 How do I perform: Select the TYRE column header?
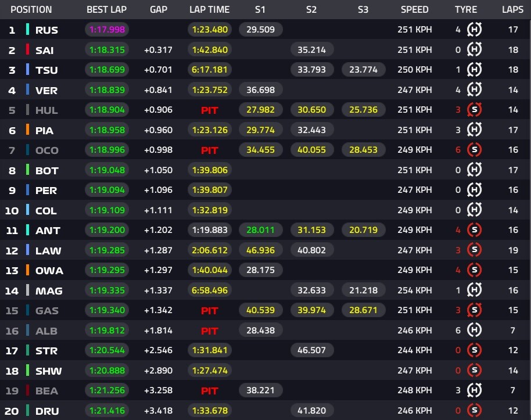[x=466, y=9]
